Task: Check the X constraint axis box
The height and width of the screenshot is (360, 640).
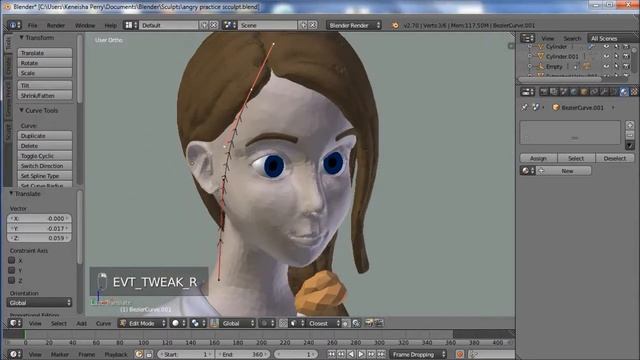Action: tap(12, 260)
